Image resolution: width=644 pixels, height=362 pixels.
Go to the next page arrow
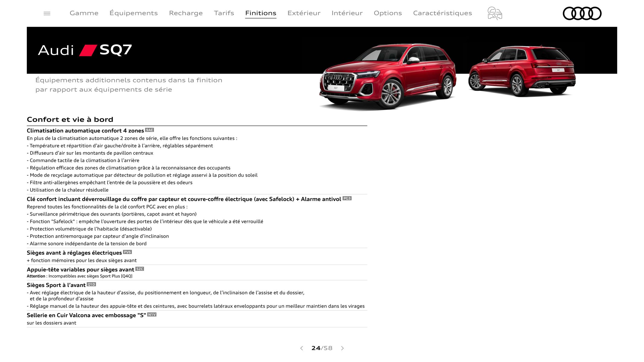(x=342, y=348)
